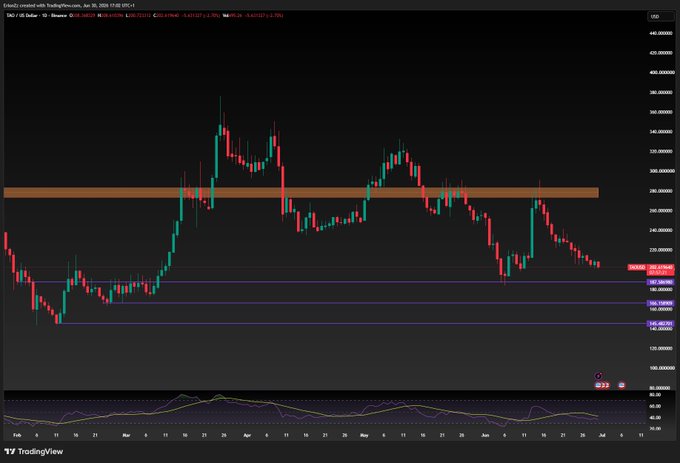Screen dimensions: 680x463
Task: Click the 60.00 RSI scale label
Action: [x=655, y=406]
